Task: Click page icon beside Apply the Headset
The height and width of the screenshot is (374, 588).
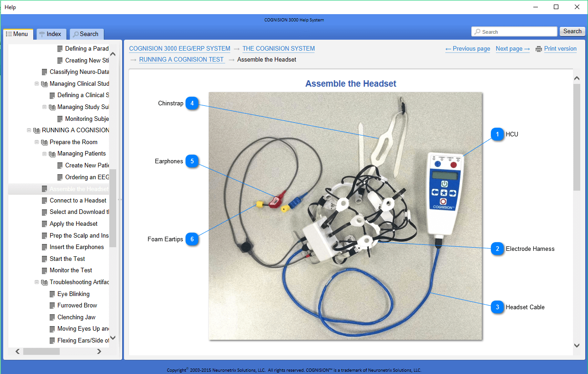Action: pos(44,224)
